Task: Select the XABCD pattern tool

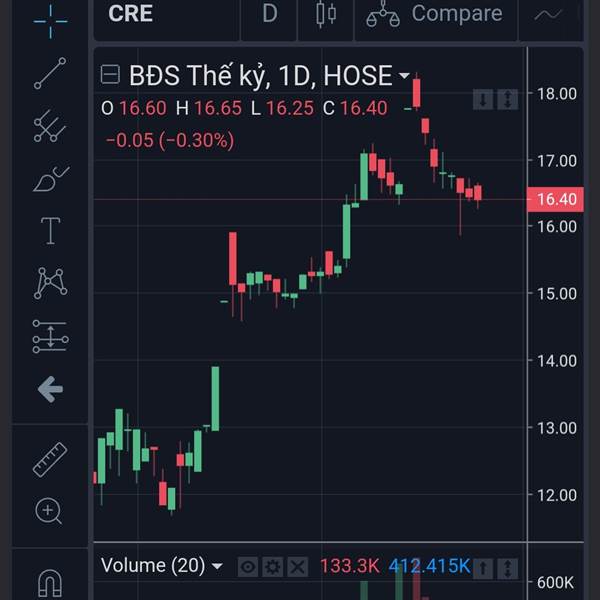Action: 51,283
